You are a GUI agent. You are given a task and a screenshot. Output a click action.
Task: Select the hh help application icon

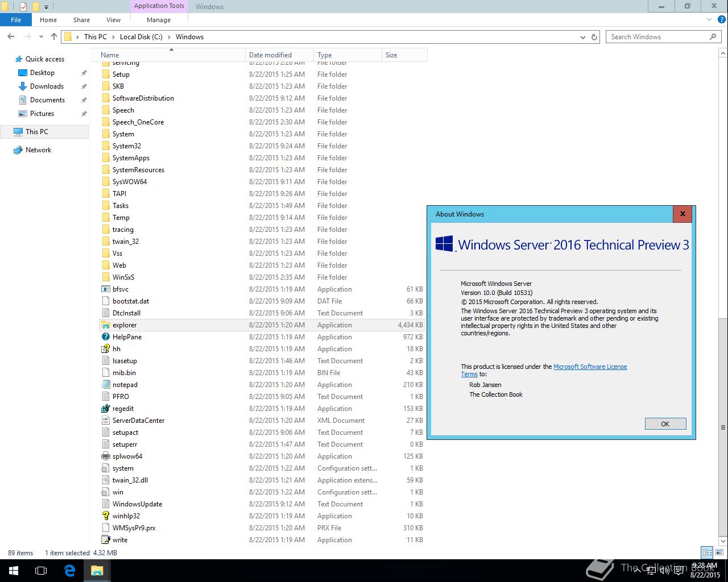(105, 349)
